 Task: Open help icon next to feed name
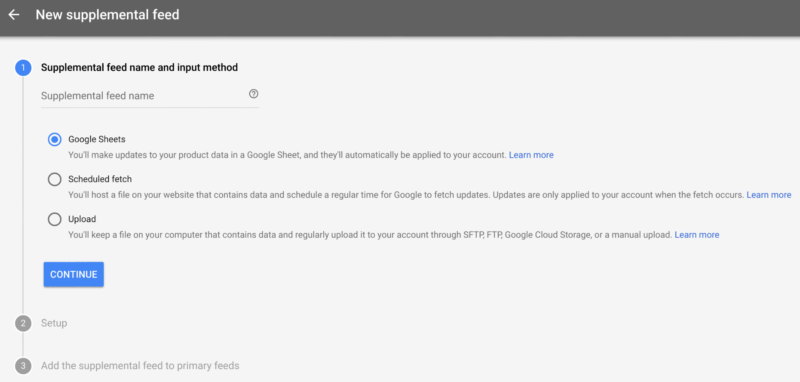pyautogui.click(x=254, y=94)
